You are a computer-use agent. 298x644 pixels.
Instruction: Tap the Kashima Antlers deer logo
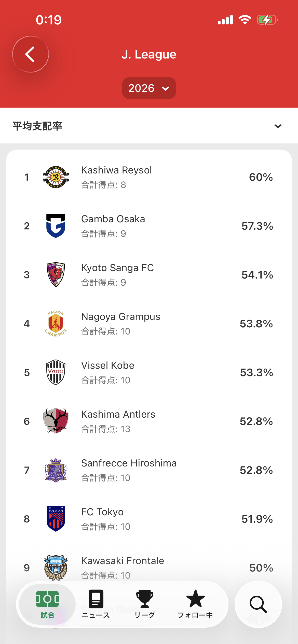click(x=56, y=421)
